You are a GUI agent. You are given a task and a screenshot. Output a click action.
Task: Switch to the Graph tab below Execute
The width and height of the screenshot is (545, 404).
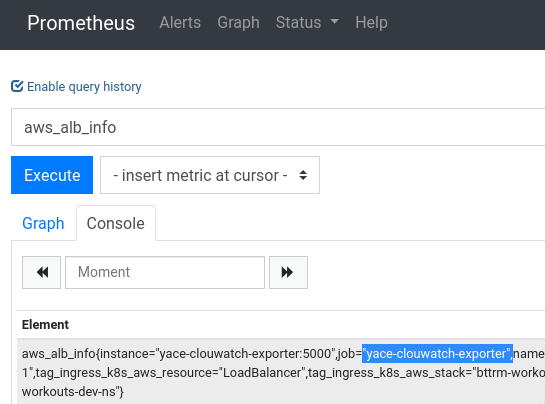point(43,223)
